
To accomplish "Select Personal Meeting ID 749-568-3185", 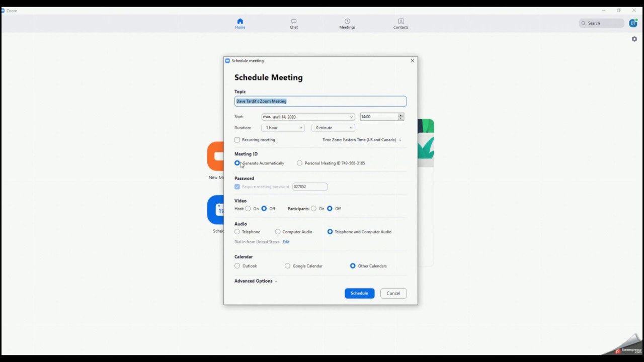I will pos(300,163).
